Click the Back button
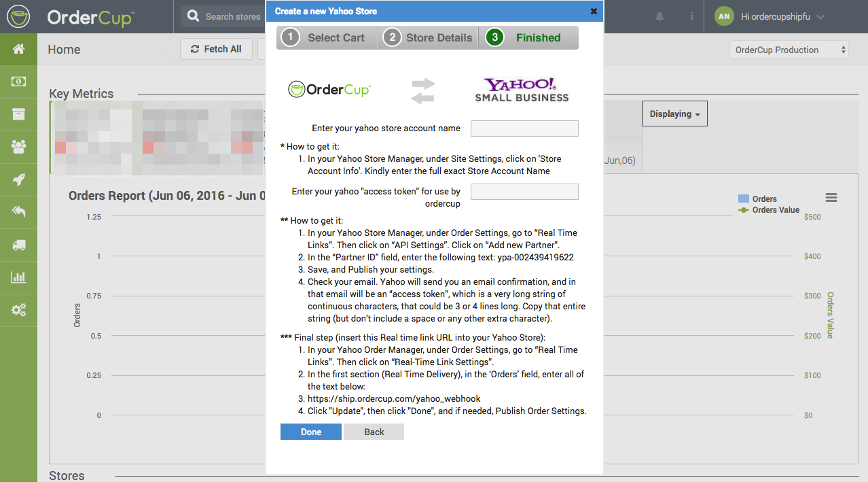Screen dimensions: 868x482 click(374, 432)
